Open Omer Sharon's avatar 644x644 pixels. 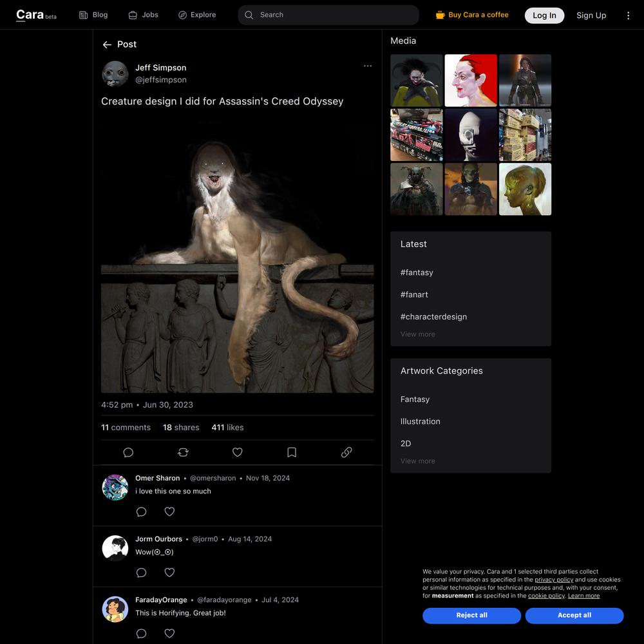pos(115,487)
